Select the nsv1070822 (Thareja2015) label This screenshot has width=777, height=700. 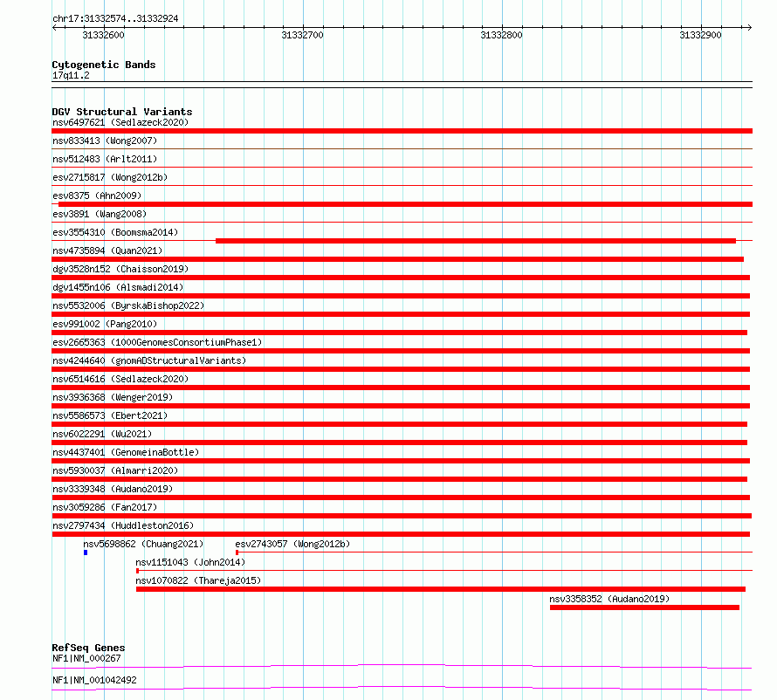[x=198, y=580]
